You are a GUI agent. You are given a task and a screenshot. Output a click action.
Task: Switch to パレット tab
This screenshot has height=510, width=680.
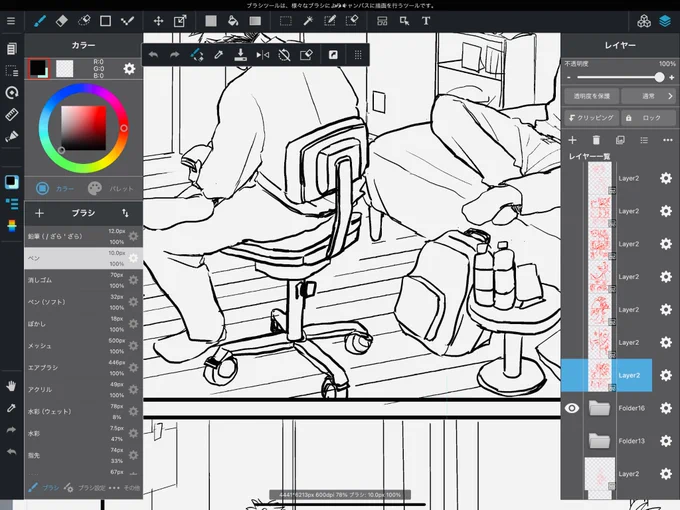pyautogui.click(x=110, y=188)
